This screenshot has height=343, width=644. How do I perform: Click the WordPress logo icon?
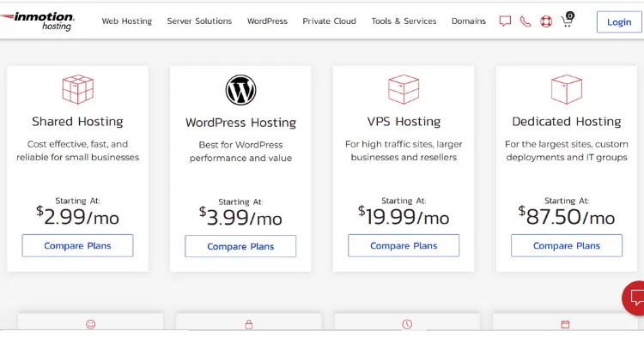point(240,90)
